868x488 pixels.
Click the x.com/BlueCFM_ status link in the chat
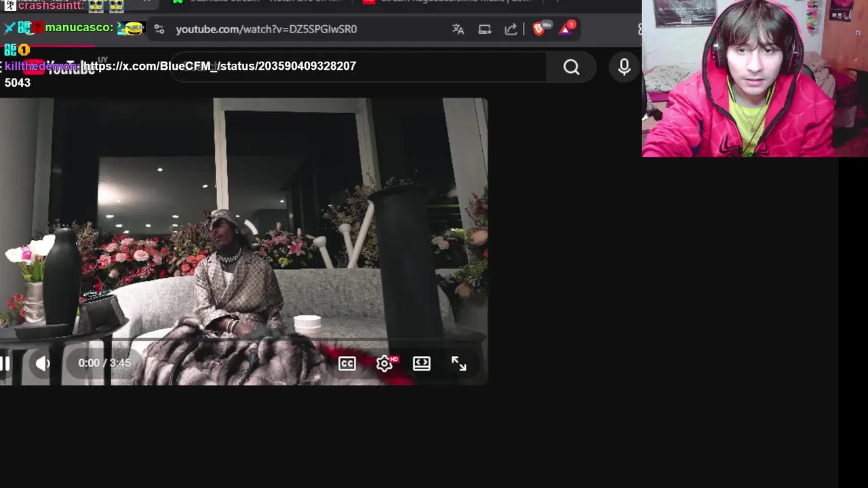219,66
